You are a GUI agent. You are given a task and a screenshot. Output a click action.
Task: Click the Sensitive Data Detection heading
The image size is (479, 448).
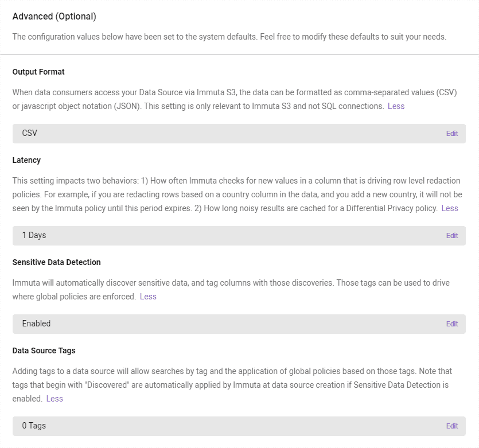pyautogui.click(x=57, y=262)
